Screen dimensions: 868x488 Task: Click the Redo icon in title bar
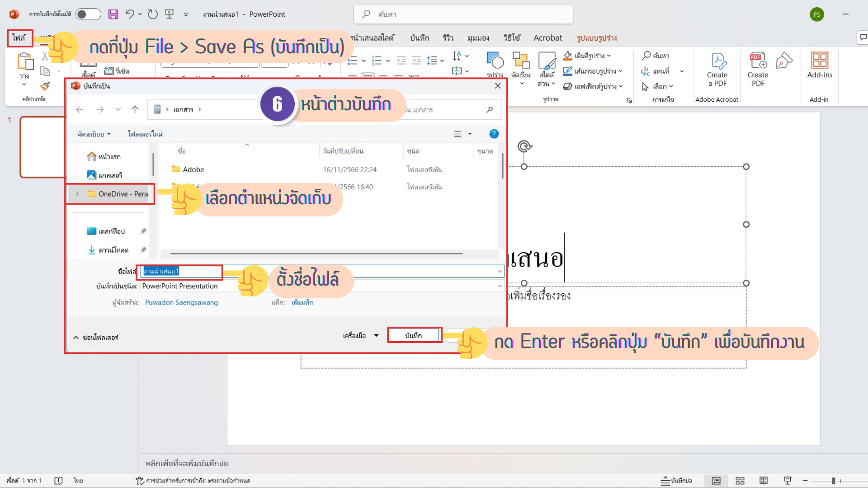153,14
